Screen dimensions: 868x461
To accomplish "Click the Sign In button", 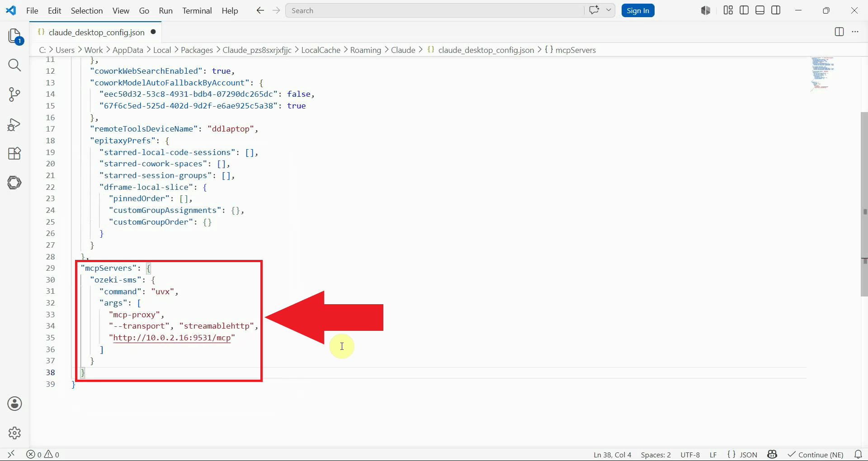I will pos(638,10).
